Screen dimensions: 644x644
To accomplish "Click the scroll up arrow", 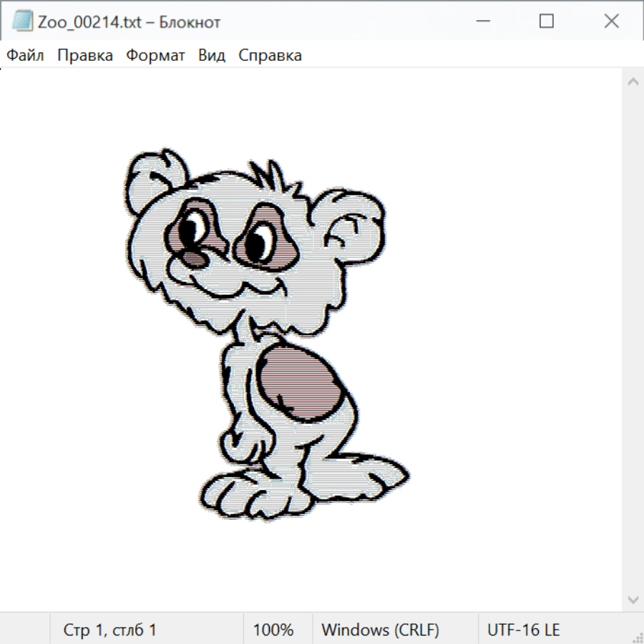I will pyautogui.click(x=633, y=82).
